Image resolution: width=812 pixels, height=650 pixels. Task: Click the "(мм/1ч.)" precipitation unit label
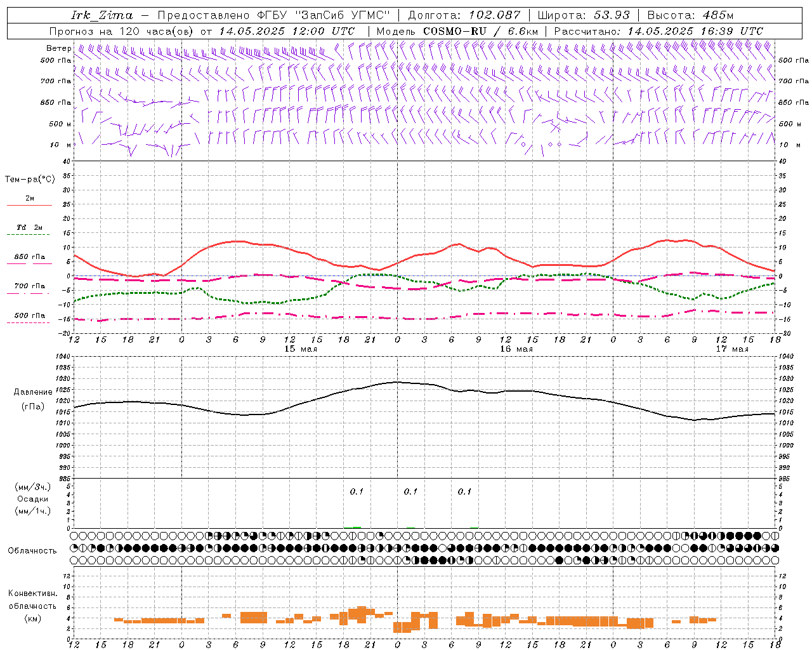[x=33, y=511]
